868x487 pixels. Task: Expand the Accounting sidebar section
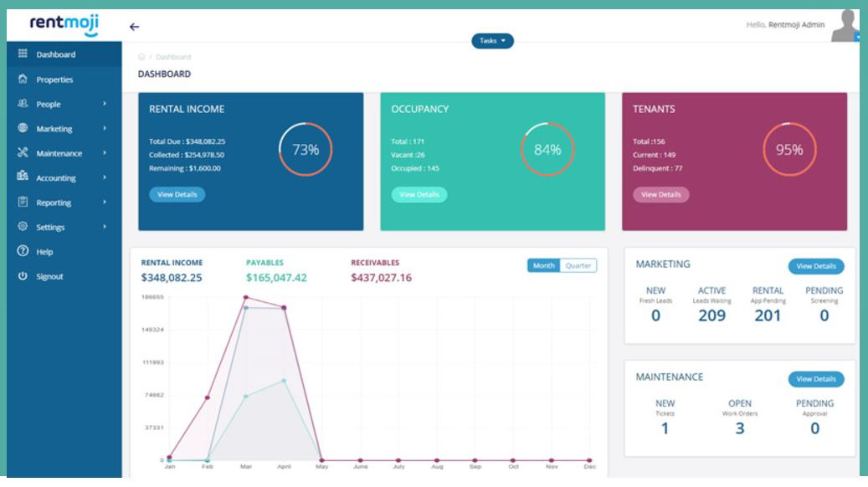coord(56,177)
